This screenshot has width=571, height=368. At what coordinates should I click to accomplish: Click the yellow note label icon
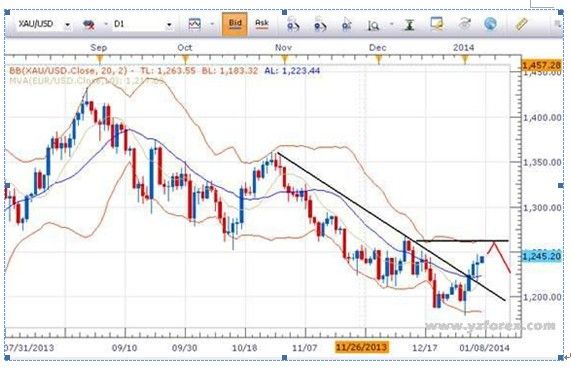click(x=436, y=24)
